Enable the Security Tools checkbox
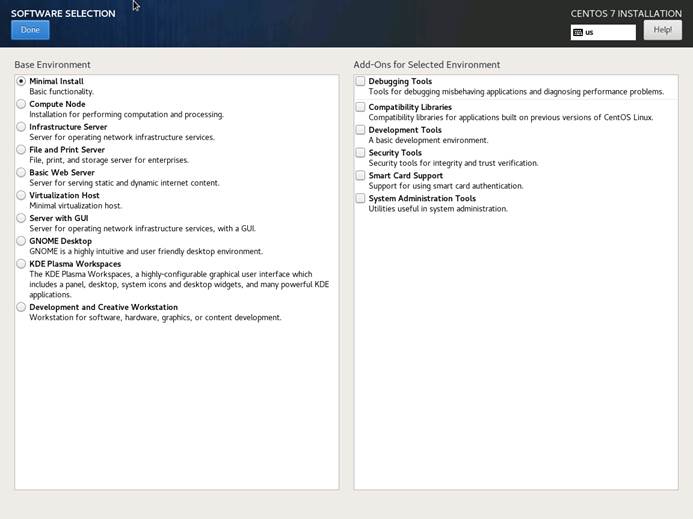Screen dimensions: 693x519 [x=361, y=153]
